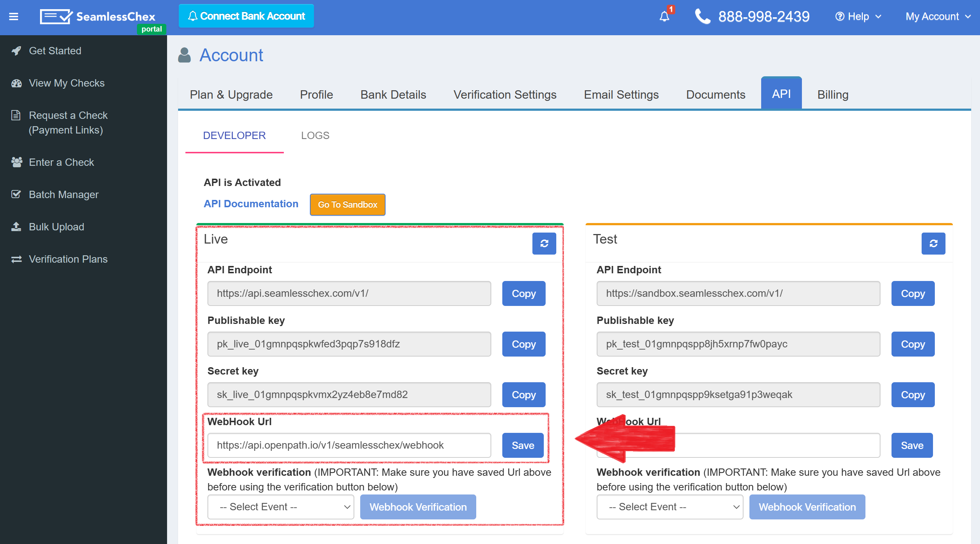Click the Bulk Upload icon

(x=17, y=227)
